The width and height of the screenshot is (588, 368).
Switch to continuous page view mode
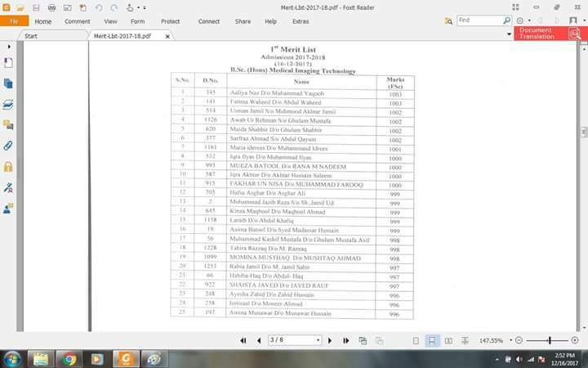coord(432,340)
